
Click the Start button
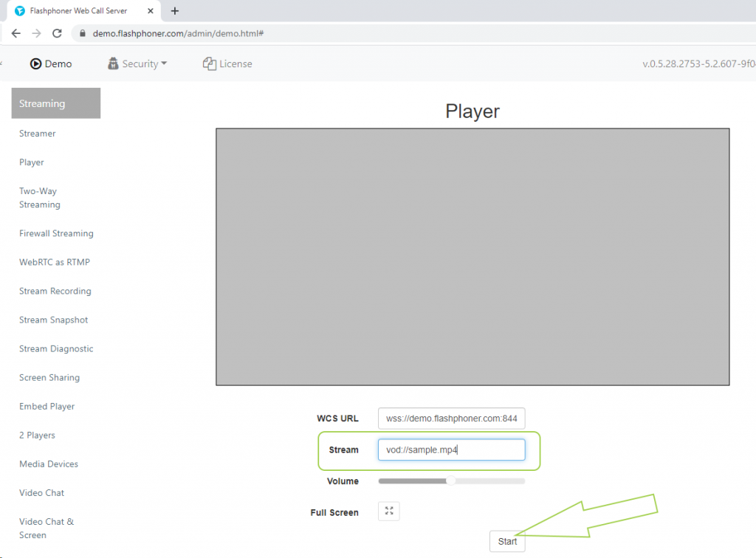(507, 541)
